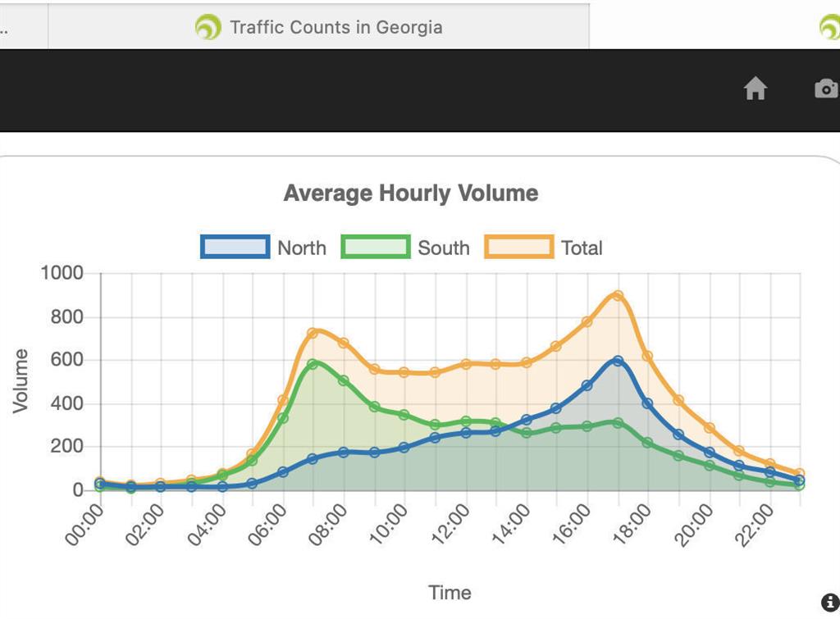Select the North data point at 12:00
The image size is (840, 619).
click(x=465, y=432)
